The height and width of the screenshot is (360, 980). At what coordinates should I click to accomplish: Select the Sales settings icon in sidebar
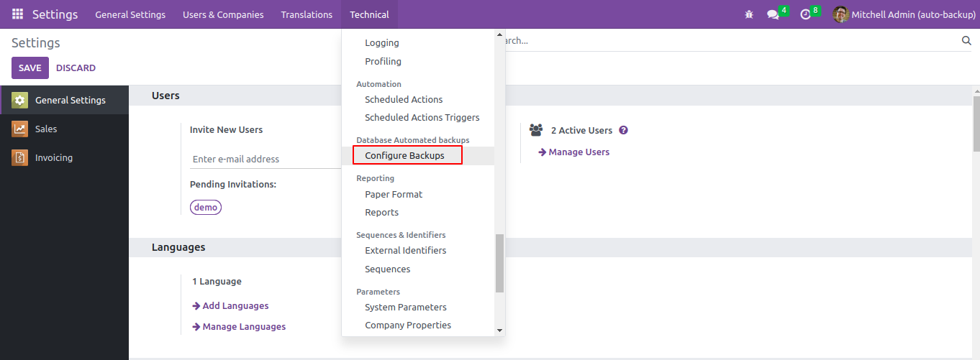19,129
